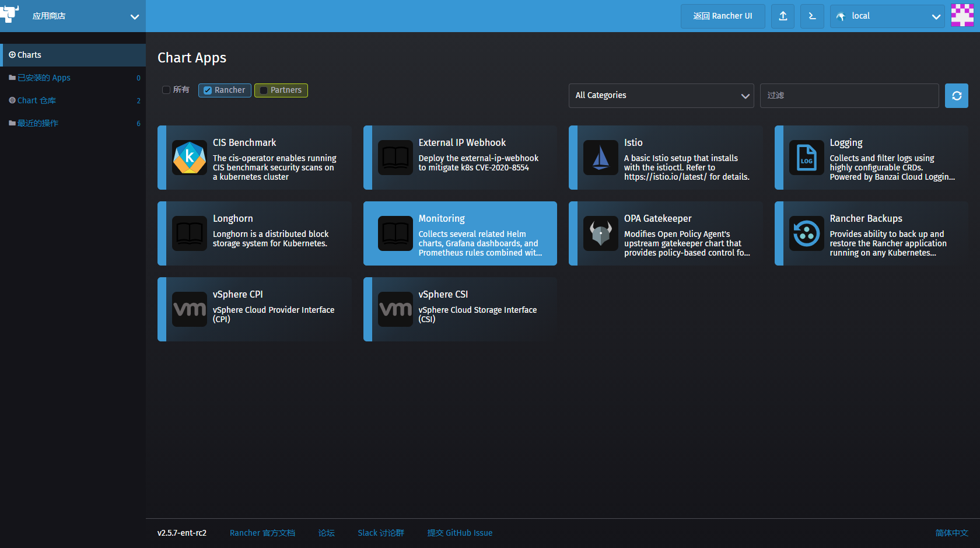Click the v2.5.7-ent-rc2 version label
Image resolution: width=980 pixels, height=548 pixels.
click(182, 533)
